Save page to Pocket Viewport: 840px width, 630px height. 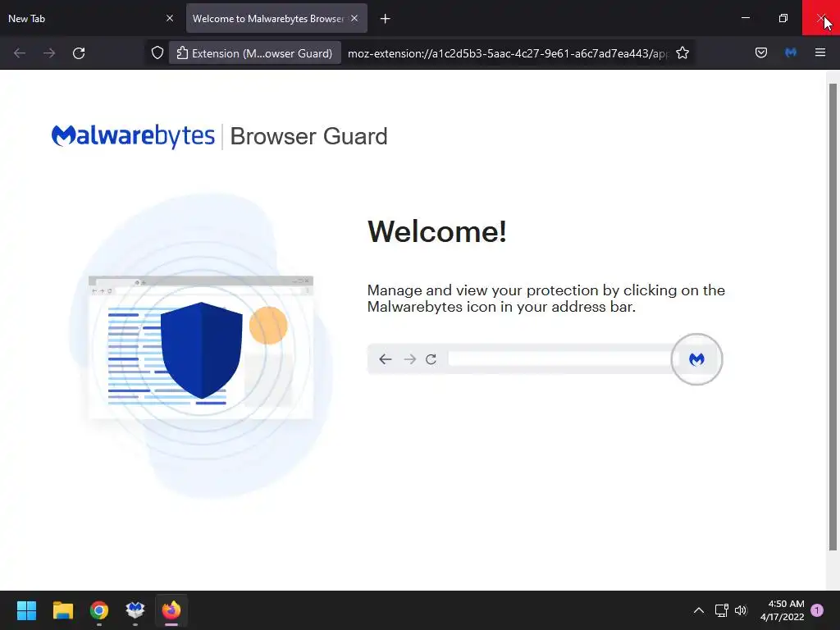tap(761, 53)
